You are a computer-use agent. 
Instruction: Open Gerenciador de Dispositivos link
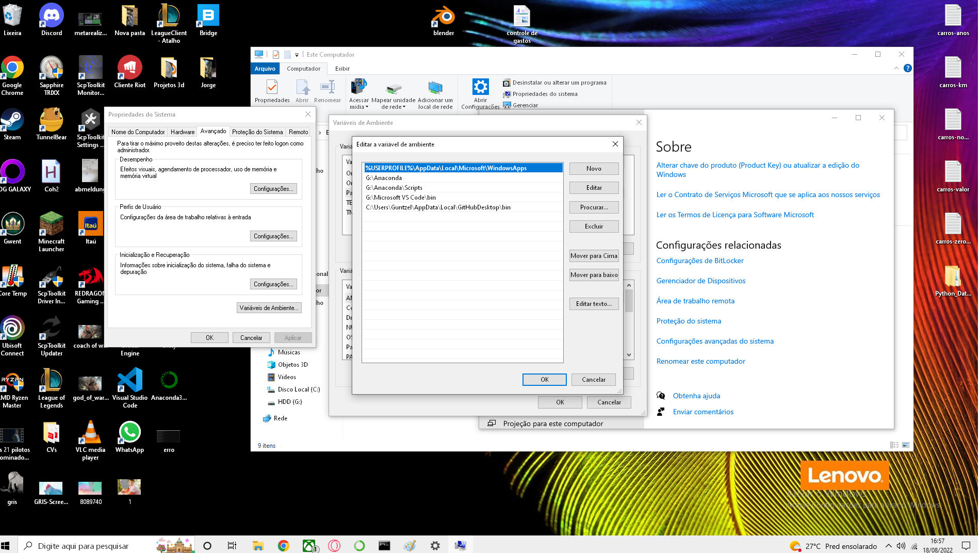pos(700,281)
